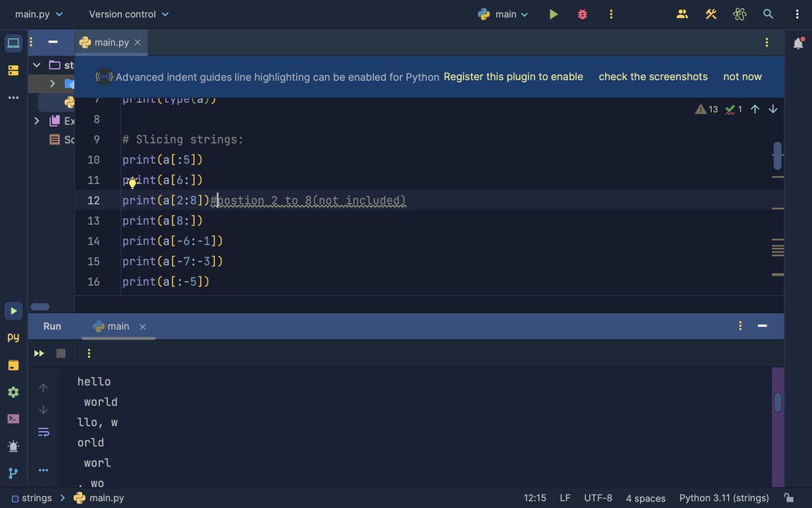Click strings breadcrumb in status bar
Viewport: 812px width, 508px height.
[31, 498]
